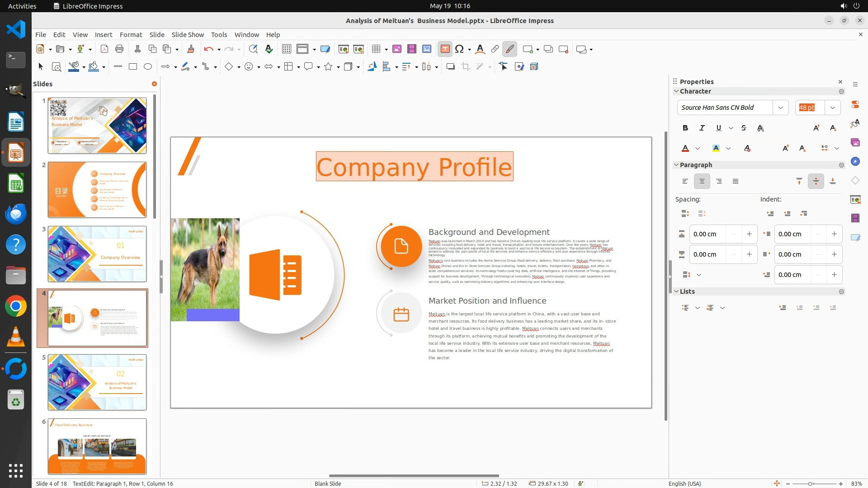Toggle Bold in Character panel
868x488 pixels.
coord(685,128)
